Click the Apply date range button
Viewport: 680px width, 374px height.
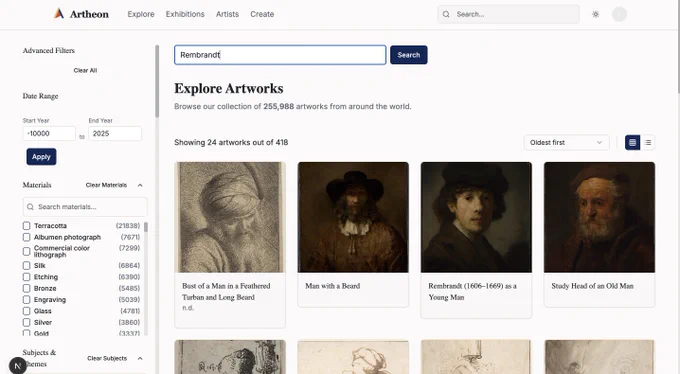(x=41, y=157)
